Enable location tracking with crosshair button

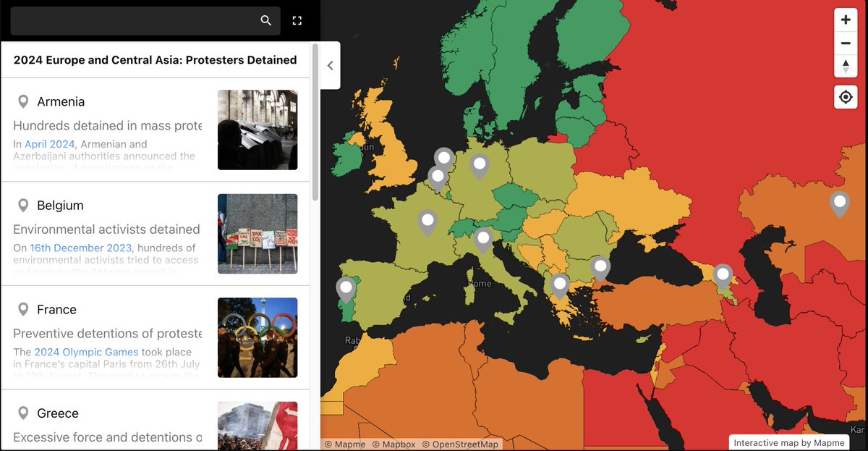(x=845, y=96)
